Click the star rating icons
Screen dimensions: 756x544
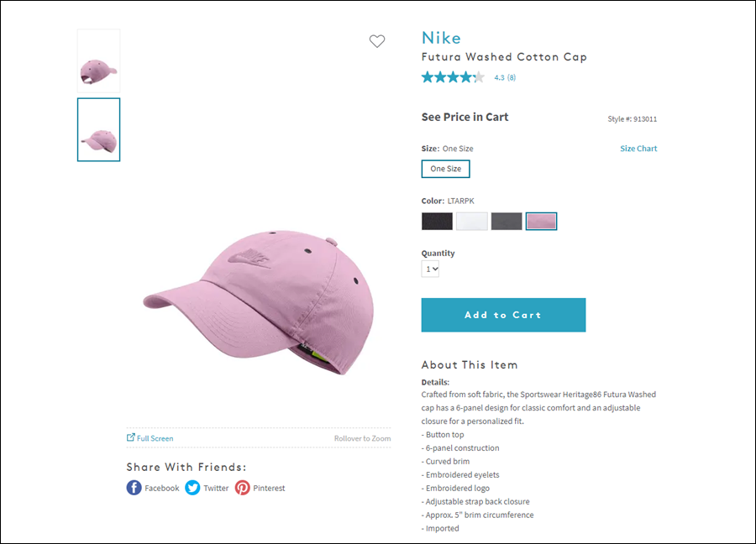coord(453,77)
